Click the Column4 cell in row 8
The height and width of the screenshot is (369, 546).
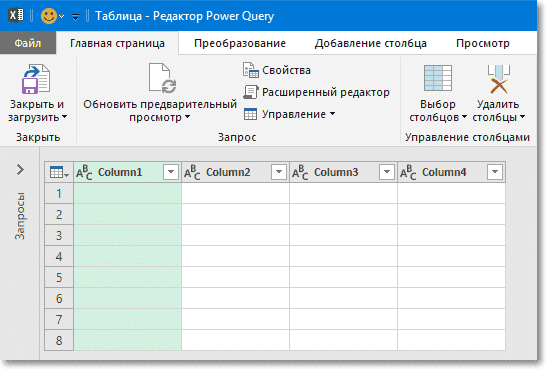[x=451, y=340]
